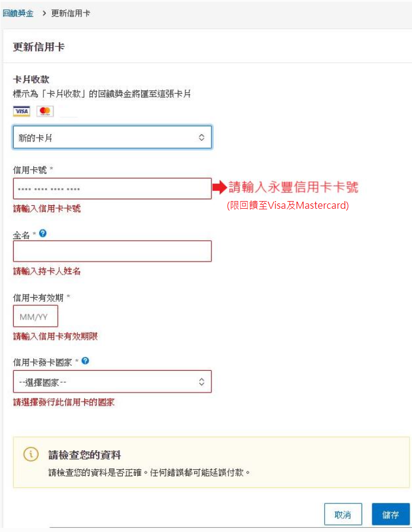Click the Mastercard logo icon
The width and height of the screenshot is (412, 532).
click(45, 112)
